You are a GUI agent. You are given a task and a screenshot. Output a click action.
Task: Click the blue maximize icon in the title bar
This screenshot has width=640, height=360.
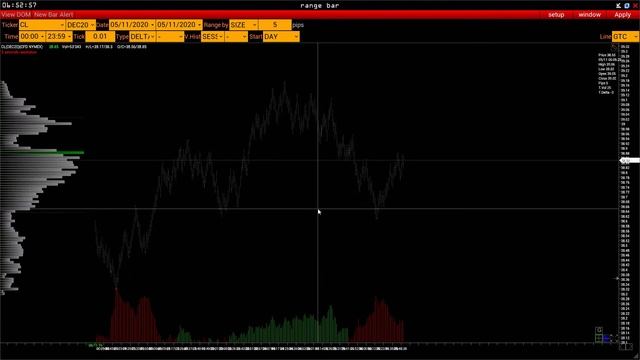[x=627, y=6]
